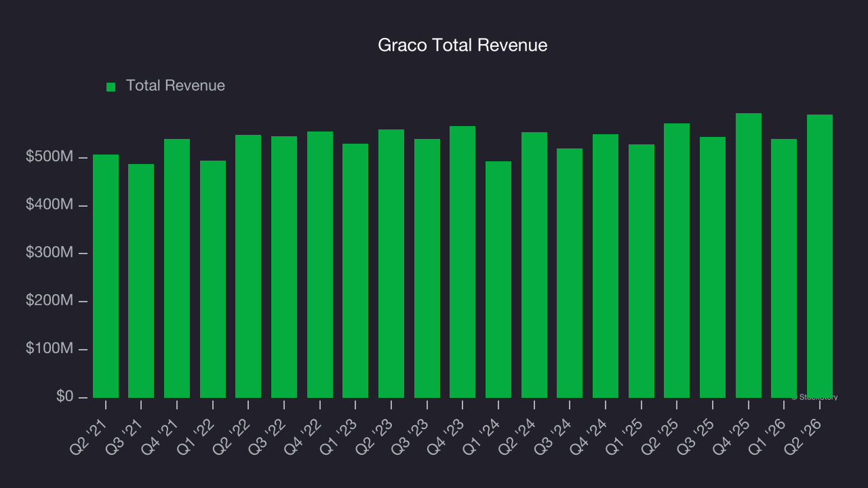Select the "Total Revenue" legend label
The image size is (868, 488).
[x=176, y=86]
